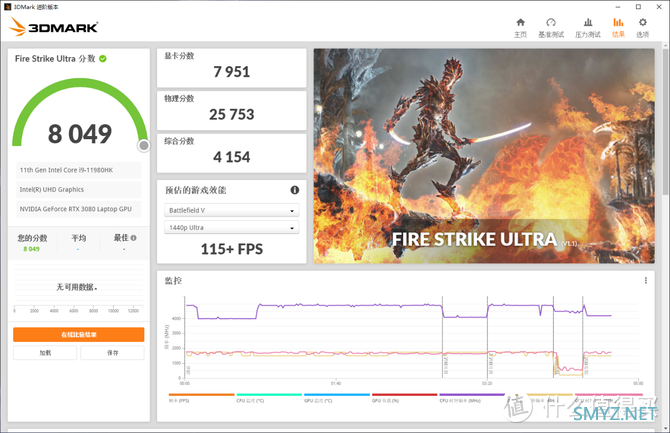Viewport: 670px width, 433px height.
Task: Click the green checkmark beside Fire Strike Ultra score
Action: click(x=103, y=59)
